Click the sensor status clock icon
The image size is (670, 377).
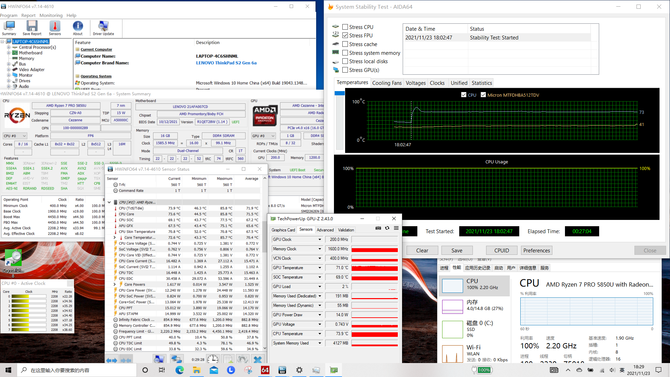coord(212,359)
